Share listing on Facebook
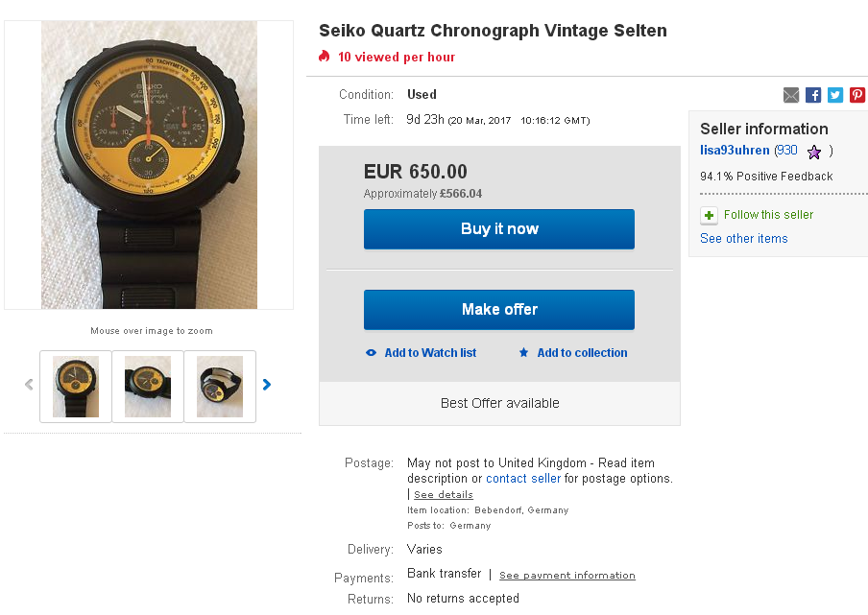The width and height of the screenshot is (868, 615). [813, 95]
